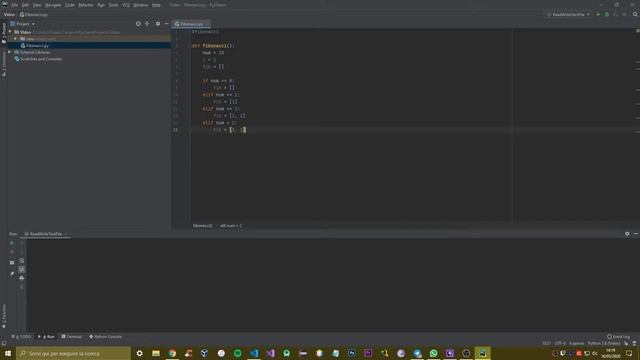Click the locate/scroll-from-source target icon
Screen dimensions: 640x360
click(138, 24)
